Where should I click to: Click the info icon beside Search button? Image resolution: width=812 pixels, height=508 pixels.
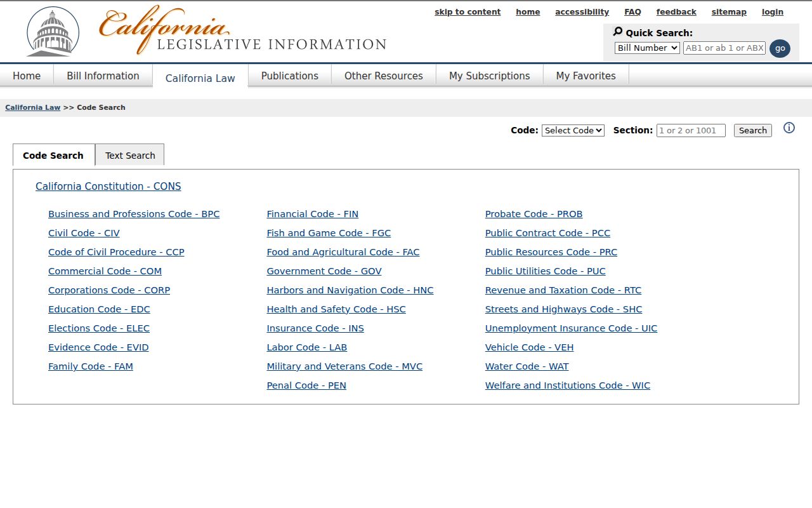789,128
